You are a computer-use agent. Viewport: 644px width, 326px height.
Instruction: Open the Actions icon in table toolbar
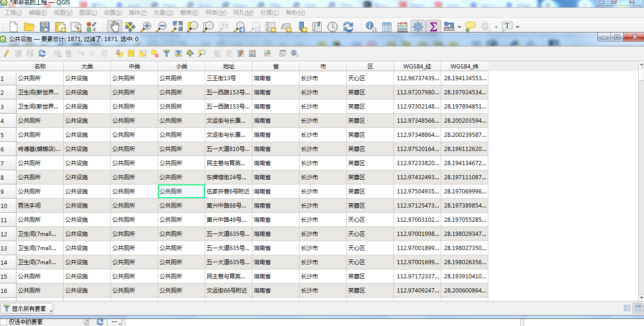pos(294,53)
